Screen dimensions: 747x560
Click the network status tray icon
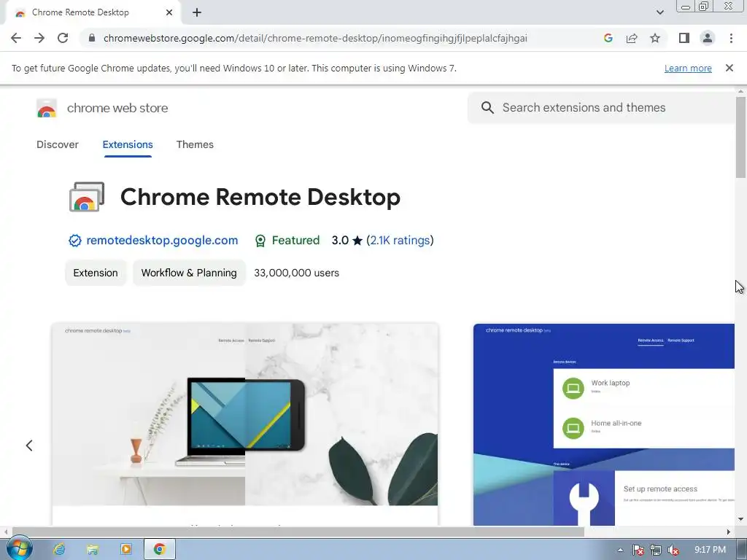(x=656, y=550)
